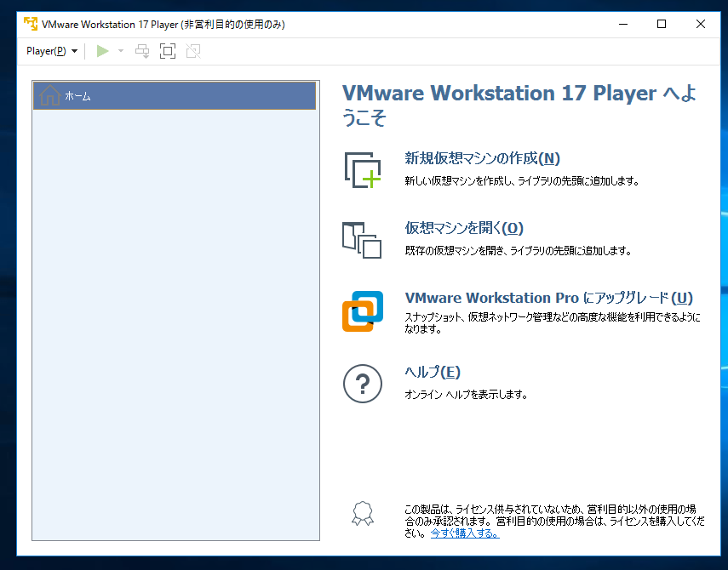Image resolution: width=728 pixels, height=570 pixels.
Task: Click text 既存の仮想マシンを開き、ライブラリの先頭に追加します。
Action: pyautogui.click(x=519, y=251)
